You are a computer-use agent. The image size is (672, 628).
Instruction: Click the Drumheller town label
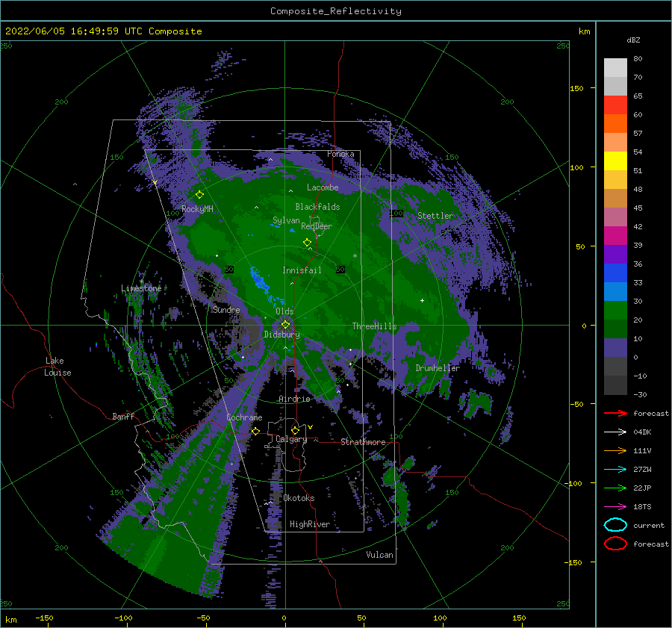(x=438, y=368)
